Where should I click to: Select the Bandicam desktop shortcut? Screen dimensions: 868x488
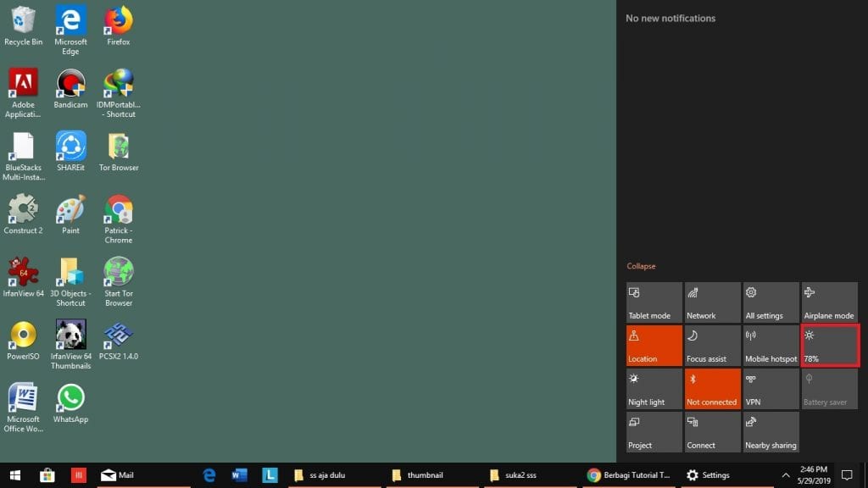pos(71,88)
